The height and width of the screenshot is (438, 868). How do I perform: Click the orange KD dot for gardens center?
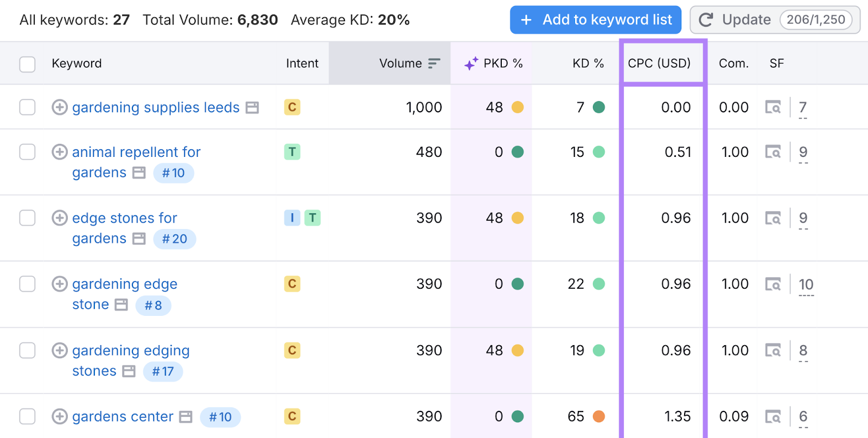[x=598, y=416]
